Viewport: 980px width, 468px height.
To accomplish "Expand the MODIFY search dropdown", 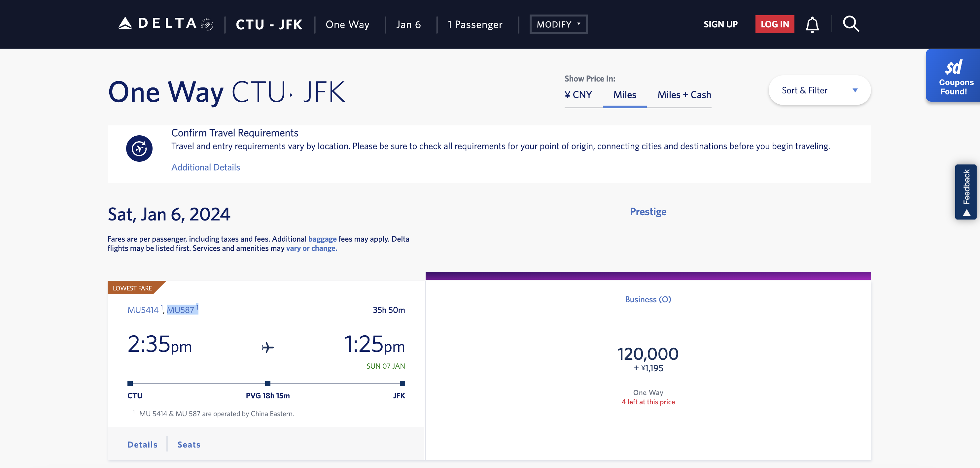I will pos(558,24).
